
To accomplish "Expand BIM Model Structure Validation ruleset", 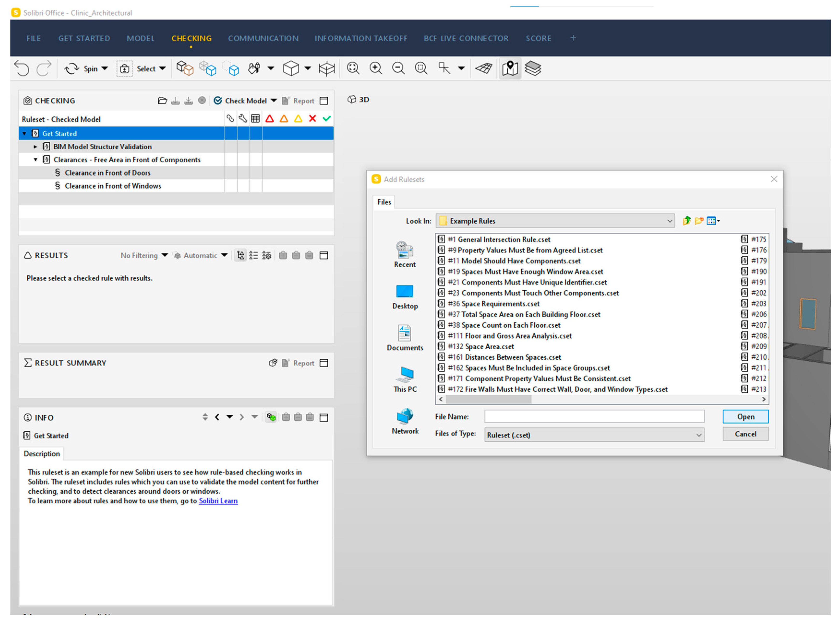I will [x=36, y=147].
